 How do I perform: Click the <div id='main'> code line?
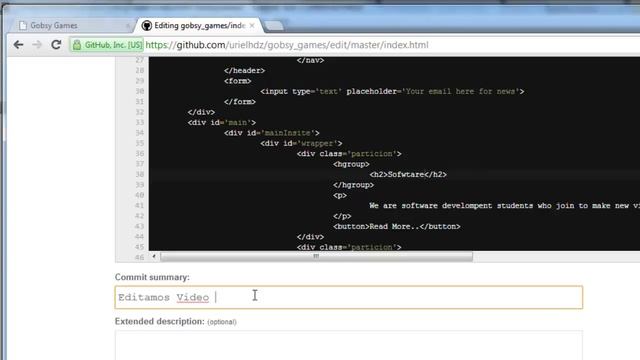[x=222, y=122]
